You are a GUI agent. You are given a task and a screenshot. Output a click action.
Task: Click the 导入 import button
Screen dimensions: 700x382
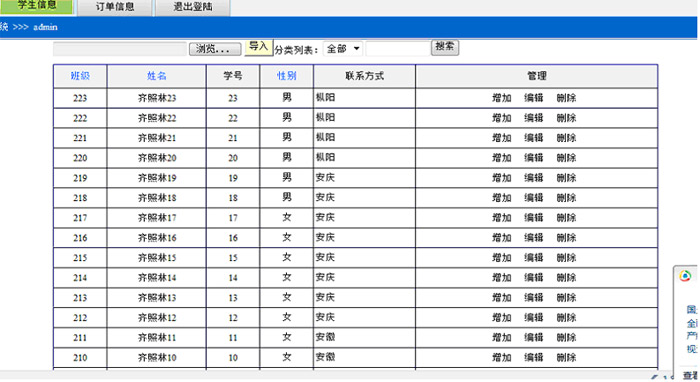coord(258,47)
